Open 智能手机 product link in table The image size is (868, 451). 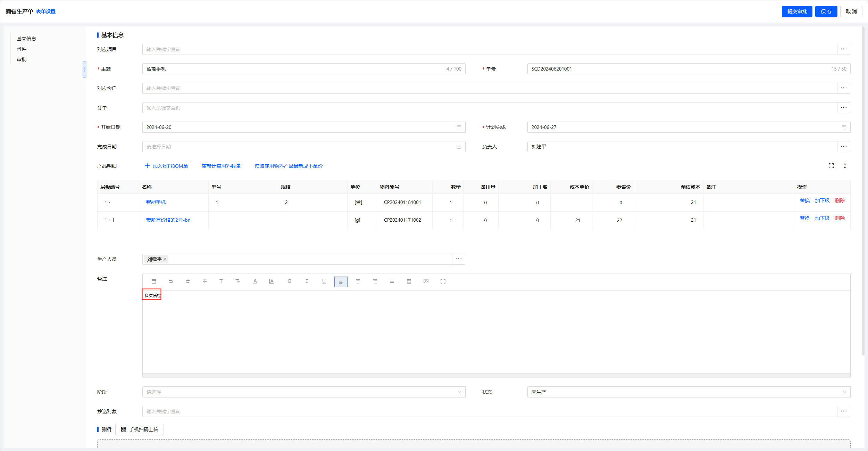click(156, 202)
